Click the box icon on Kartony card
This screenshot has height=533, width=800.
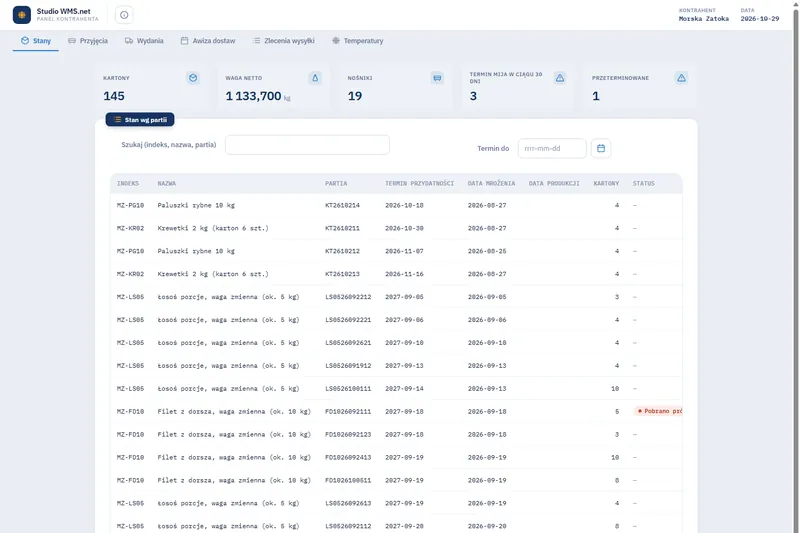click(x=193, y=78)
